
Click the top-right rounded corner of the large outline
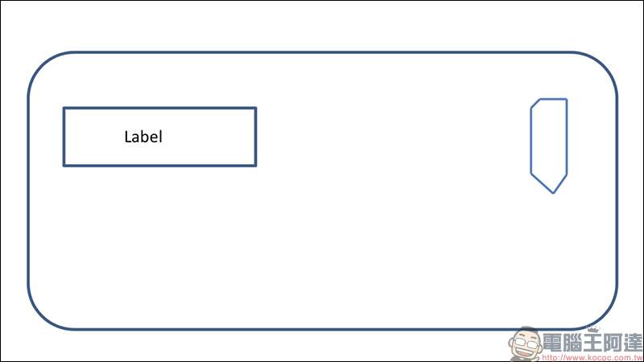pyautogui.click(x=604, y=66)
